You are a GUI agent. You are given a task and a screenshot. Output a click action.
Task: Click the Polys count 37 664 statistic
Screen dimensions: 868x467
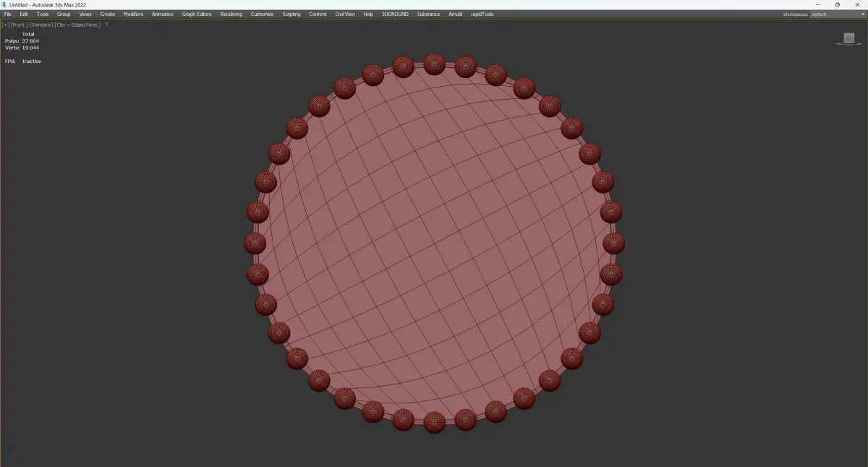coord(22,41)
